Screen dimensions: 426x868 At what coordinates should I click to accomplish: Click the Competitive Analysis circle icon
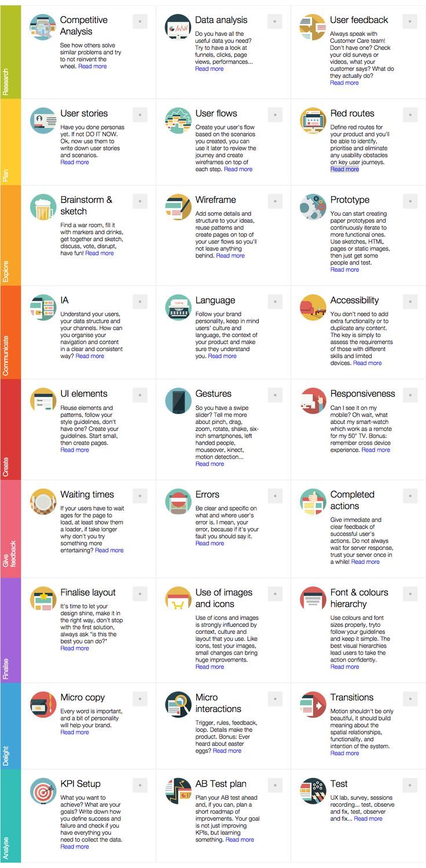point(43,27)
